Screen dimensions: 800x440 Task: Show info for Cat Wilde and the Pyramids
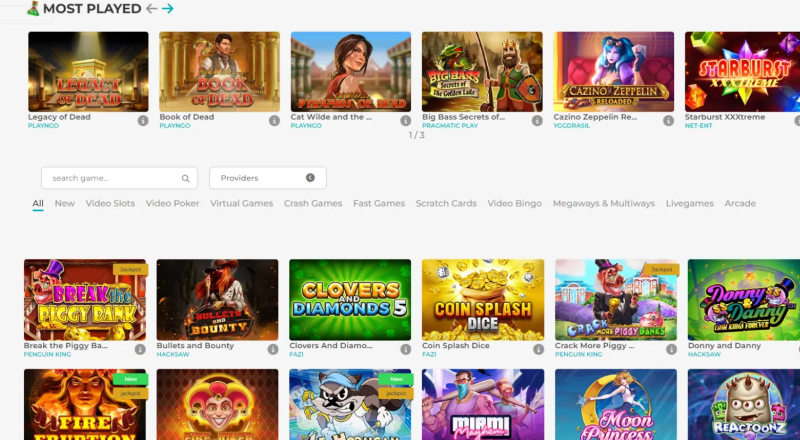pos(406,120)
